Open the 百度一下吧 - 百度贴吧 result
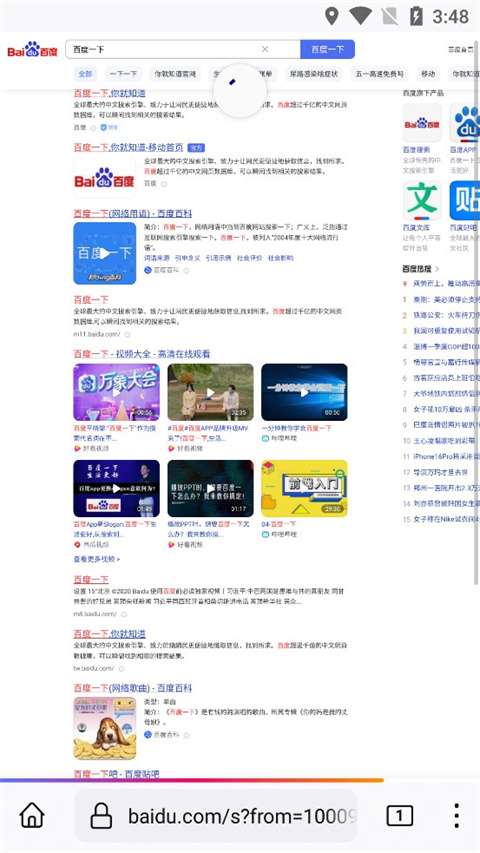The image size is (480, 853). click(x=116, y=774)
